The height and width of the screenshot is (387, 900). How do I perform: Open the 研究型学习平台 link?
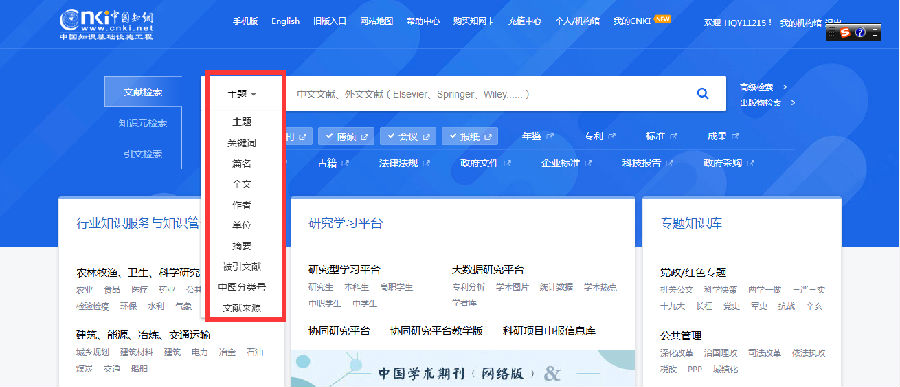(x=344, y=269)
